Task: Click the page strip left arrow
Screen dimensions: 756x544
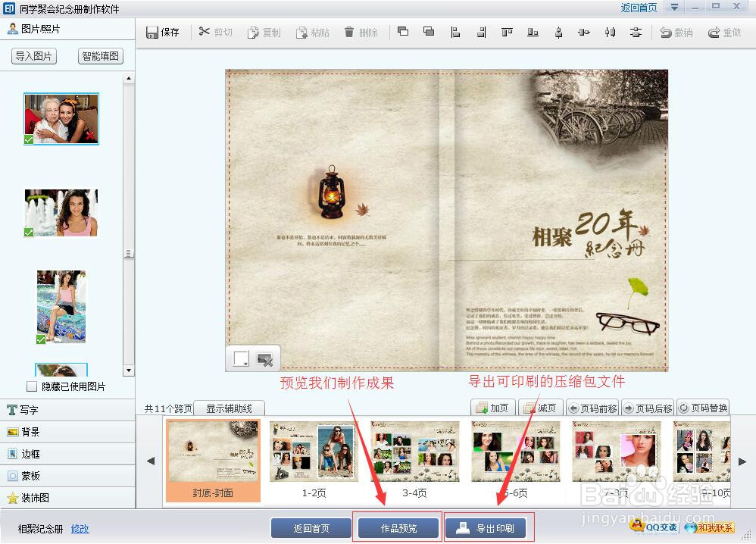Action: (x=151, y=461)
